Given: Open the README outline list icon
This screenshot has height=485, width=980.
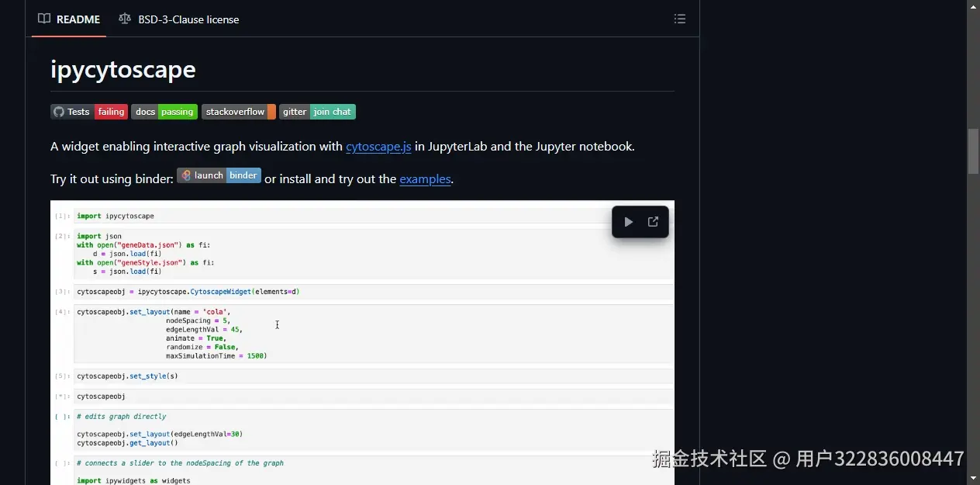Looking at the screenshot, I should (x=680, y=19).
